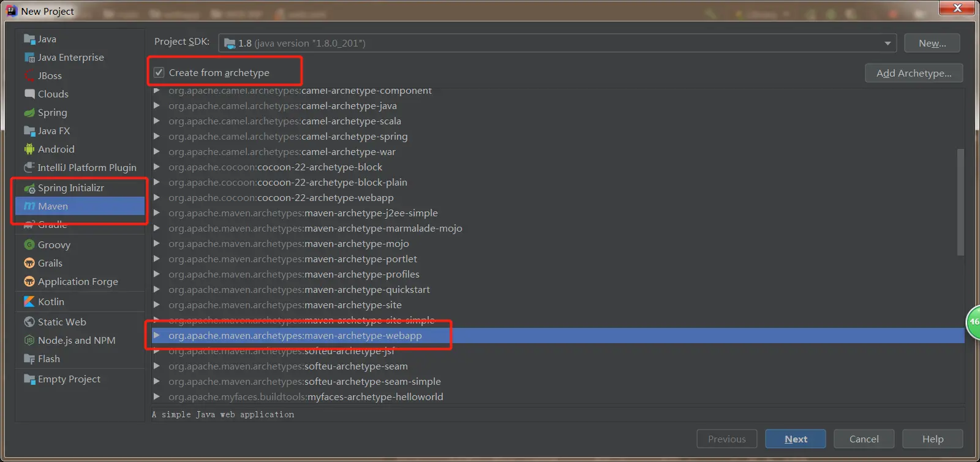Select Kotlin project type
980x462 pixels.
80,302
